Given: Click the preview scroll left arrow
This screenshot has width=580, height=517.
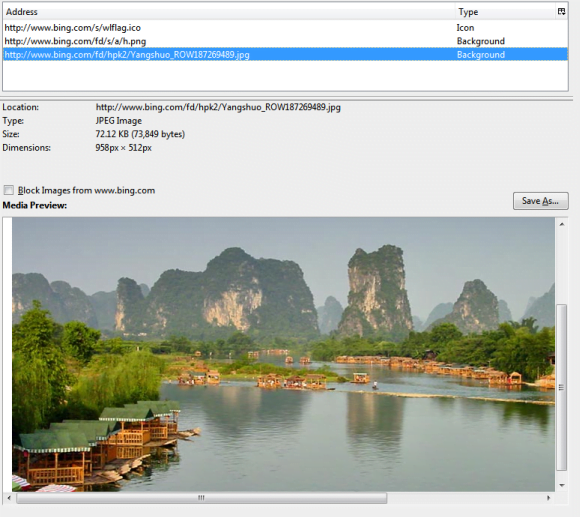Looking at the screenshot, I should (x=9, y=498).
